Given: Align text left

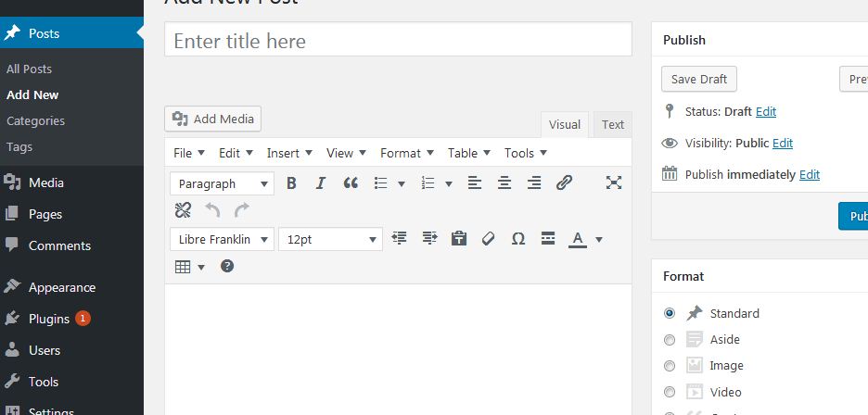Looking at the screenshot, I should [x=475, y=183].
